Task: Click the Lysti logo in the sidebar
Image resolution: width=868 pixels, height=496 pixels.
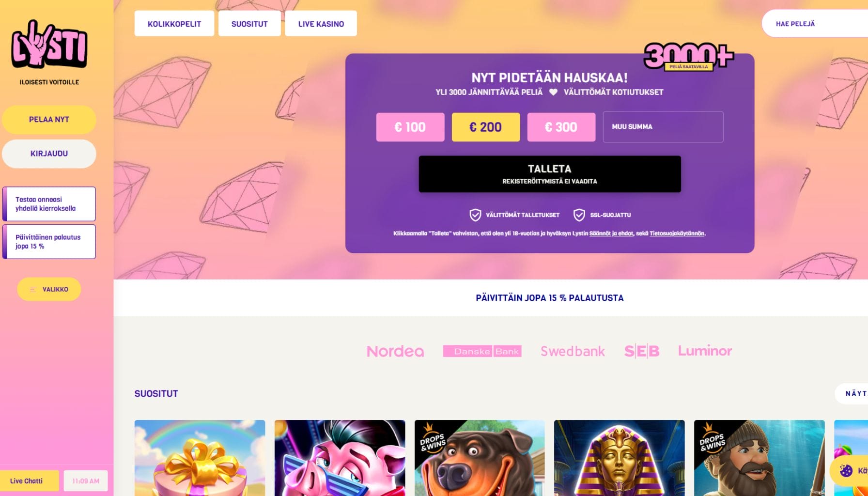Action: 49,44
